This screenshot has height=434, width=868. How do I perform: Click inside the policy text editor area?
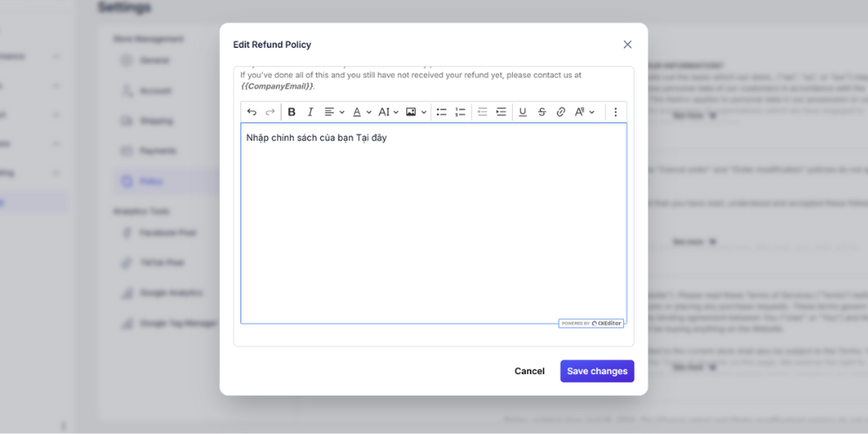click(434, 223)
